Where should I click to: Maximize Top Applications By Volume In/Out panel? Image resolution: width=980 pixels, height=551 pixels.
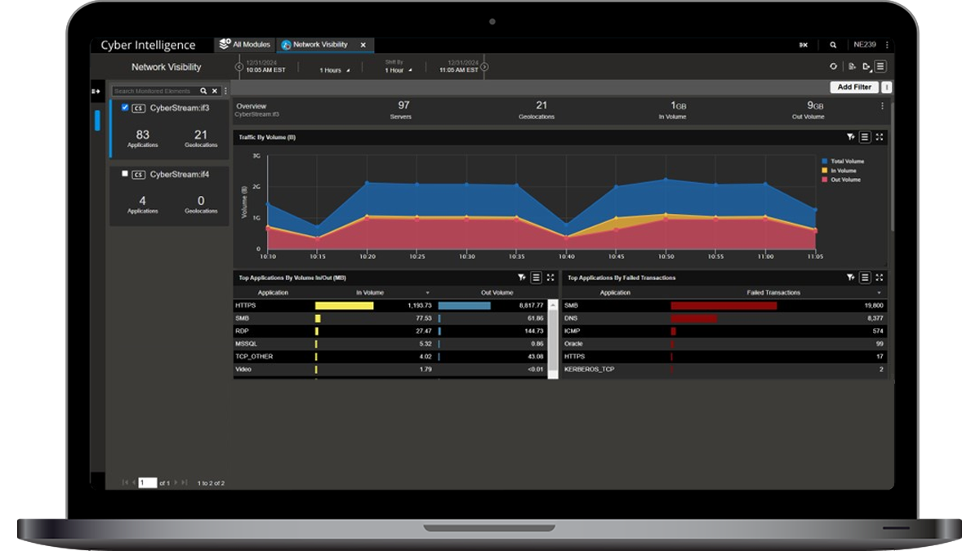tap(550, 278)
